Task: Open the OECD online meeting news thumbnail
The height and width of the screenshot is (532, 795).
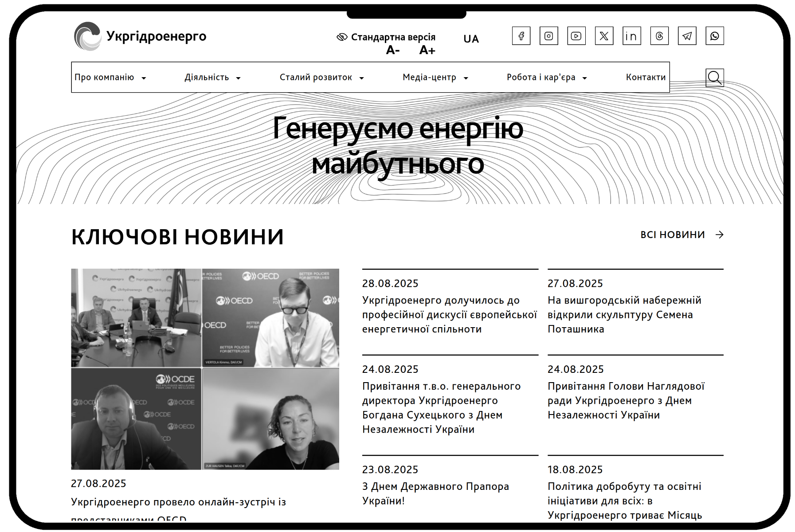Action: 205,369
